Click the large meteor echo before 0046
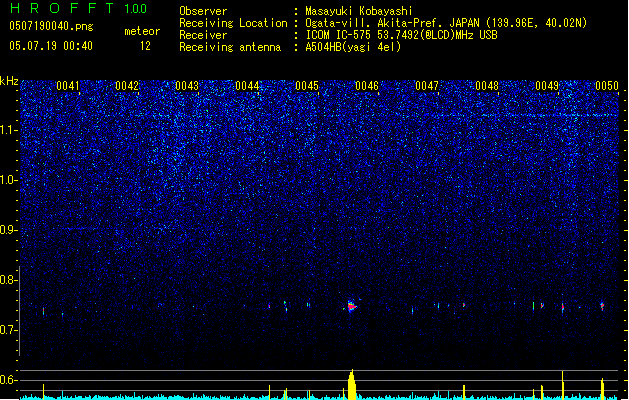The width and height of the screenshot is (629, 400). pos(352,306)
